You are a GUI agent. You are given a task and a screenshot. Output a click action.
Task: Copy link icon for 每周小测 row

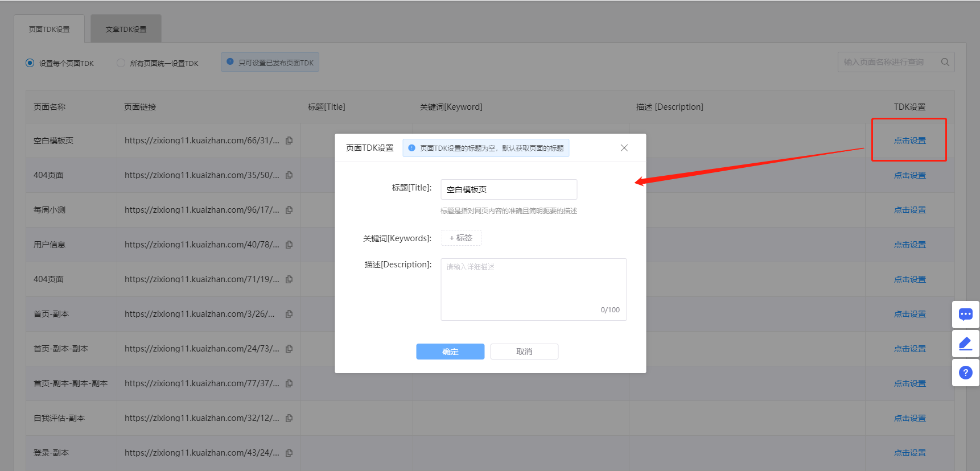coord(289,210)
